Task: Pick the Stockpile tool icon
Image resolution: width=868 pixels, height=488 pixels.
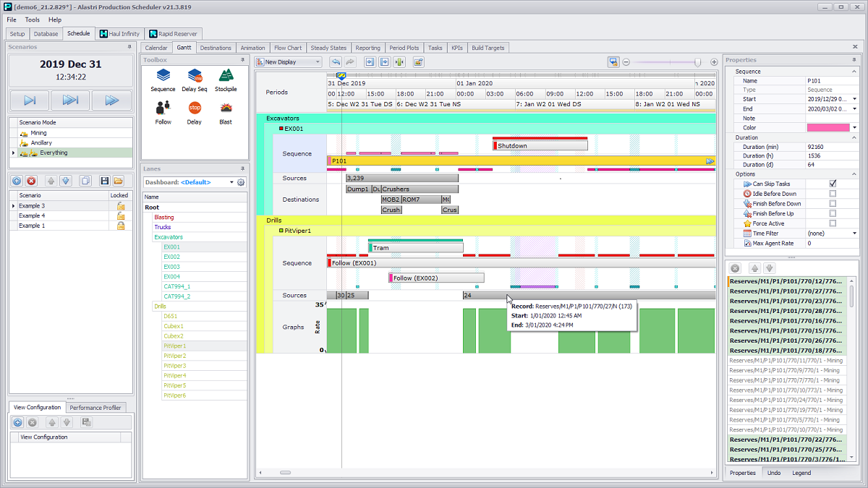Action: click(226, 80)
